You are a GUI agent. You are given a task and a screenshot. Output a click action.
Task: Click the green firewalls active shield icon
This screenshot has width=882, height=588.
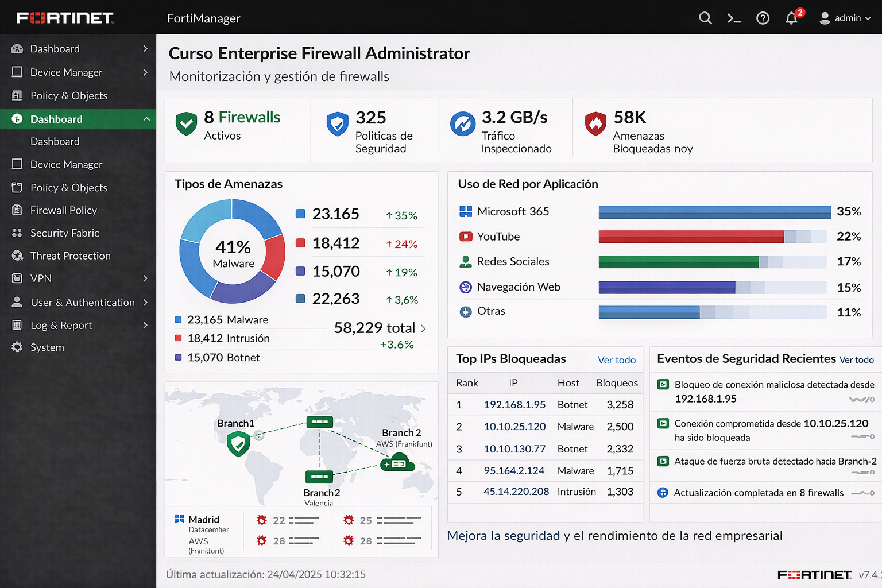coord(186,123)
